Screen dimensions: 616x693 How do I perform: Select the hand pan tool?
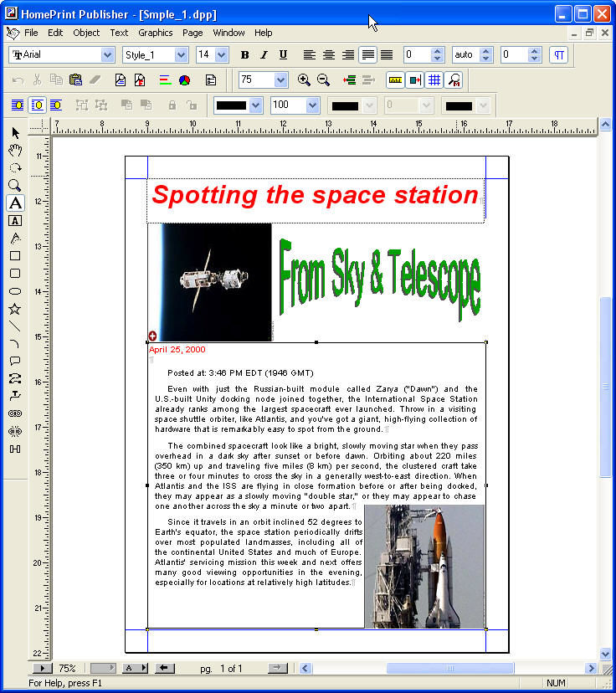coord(15,151)
